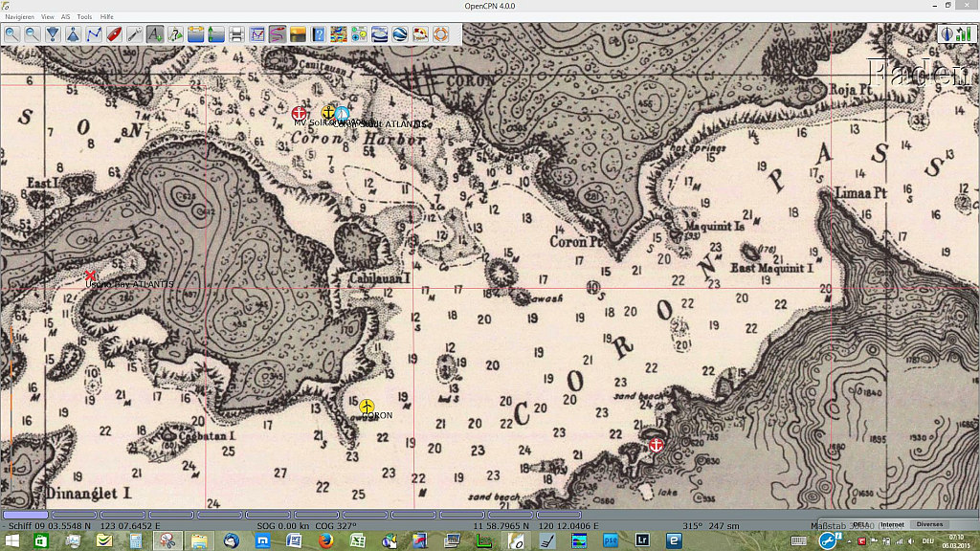Open the Navigieren menu
The width and height of the screenshot is (980, 551).
[x=19, y=17]
